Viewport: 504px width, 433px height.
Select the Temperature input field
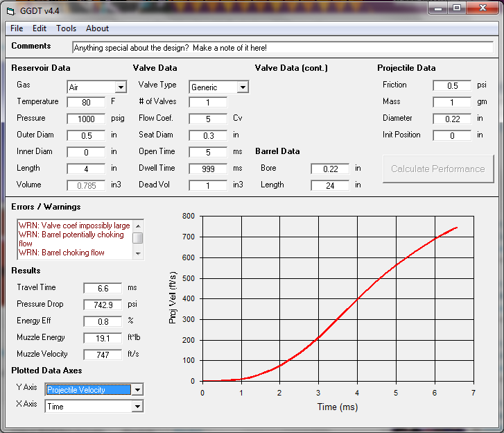[86, 102]
